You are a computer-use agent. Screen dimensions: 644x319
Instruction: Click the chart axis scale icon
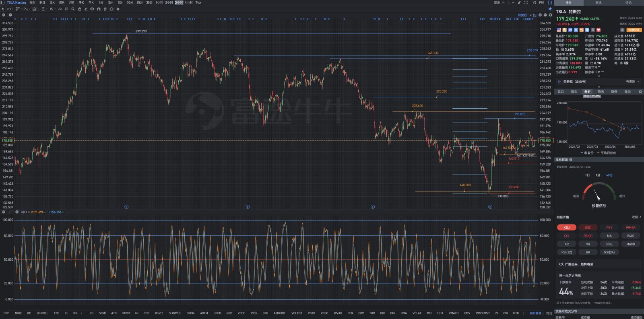coord(535,15)
